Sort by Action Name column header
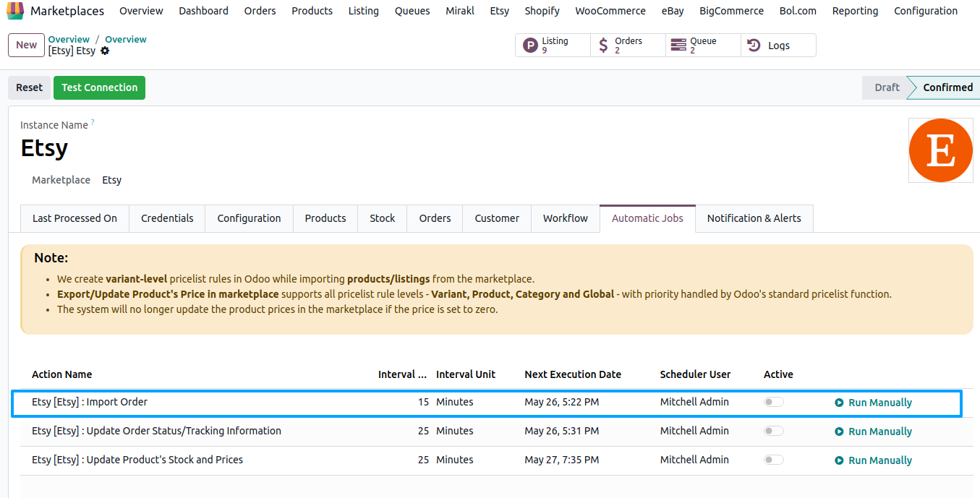The image size is (980, 498). pyautogui.click(x=61, y=374)
